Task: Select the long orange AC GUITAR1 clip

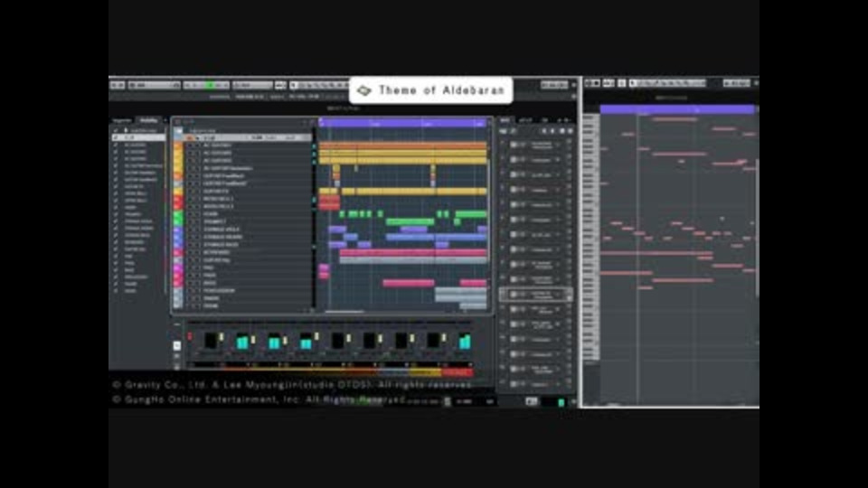Action: pyautogui.click(x=403, y=145)
